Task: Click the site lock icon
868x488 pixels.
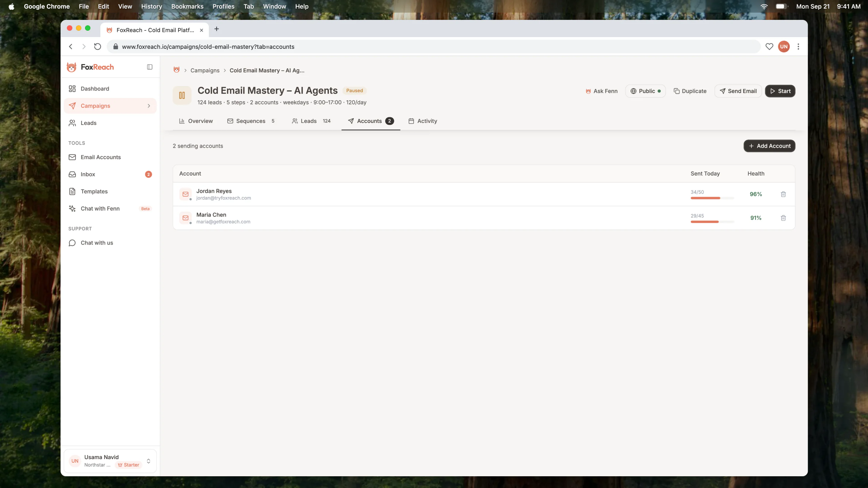Action: 115,46
